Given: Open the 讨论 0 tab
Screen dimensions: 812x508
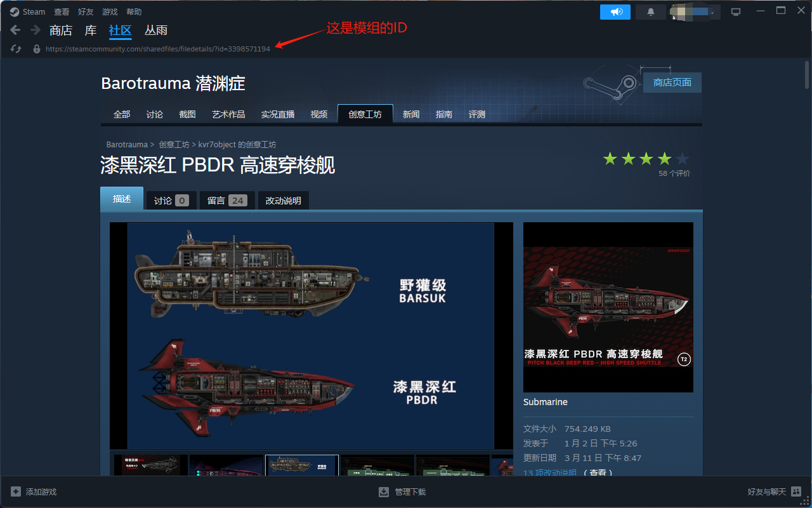Looking at the screenshot, I should tap(171, 201).
